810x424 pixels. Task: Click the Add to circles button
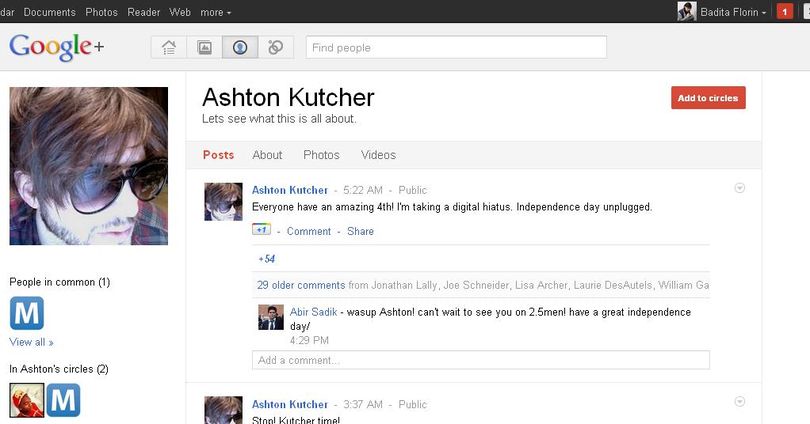708,98
